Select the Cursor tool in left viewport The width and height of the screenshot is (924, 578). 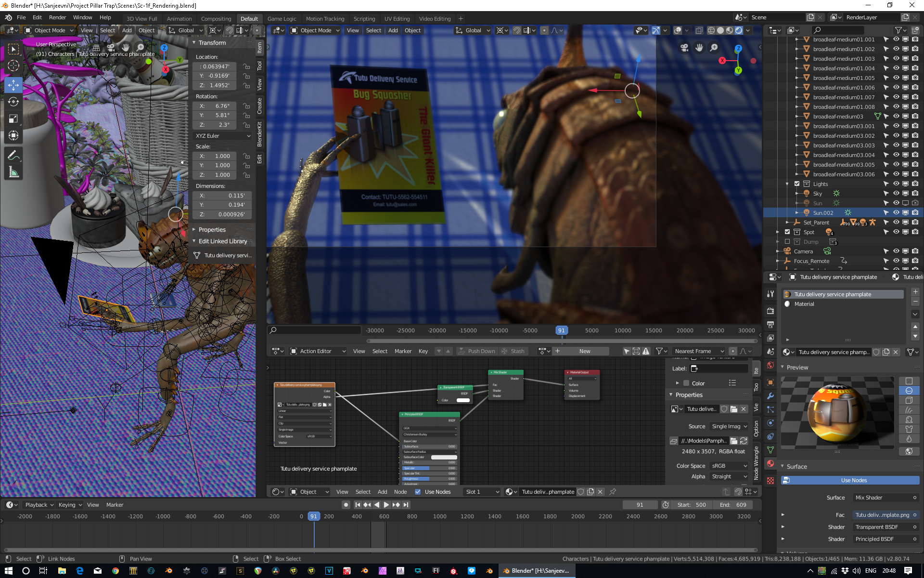(13, 66)
